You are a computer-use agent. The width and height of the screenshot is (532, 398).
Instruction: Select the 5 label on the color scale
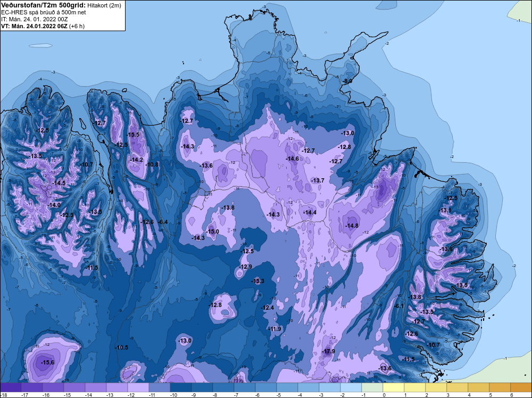click(491, 395)
